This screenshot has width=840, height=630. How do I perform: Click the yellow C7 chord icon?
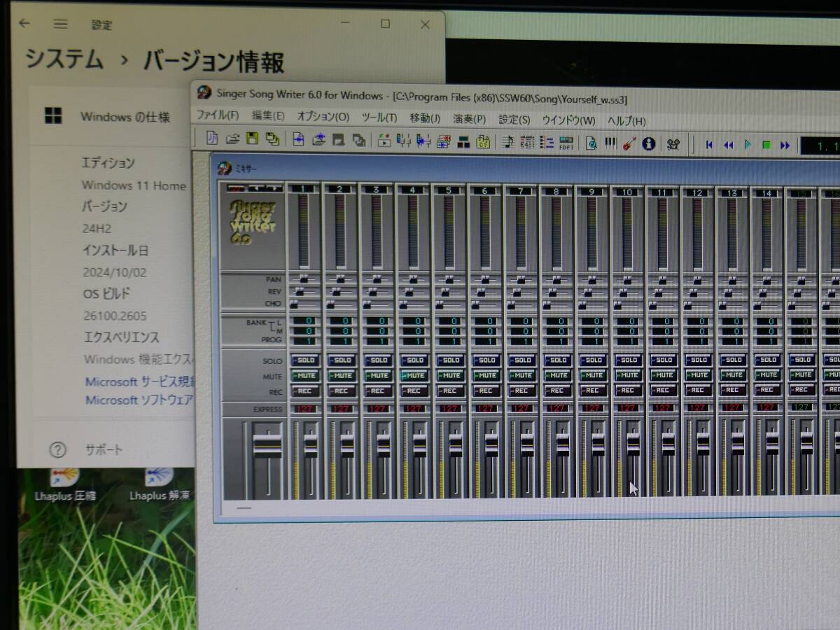(x=483, y=142)
